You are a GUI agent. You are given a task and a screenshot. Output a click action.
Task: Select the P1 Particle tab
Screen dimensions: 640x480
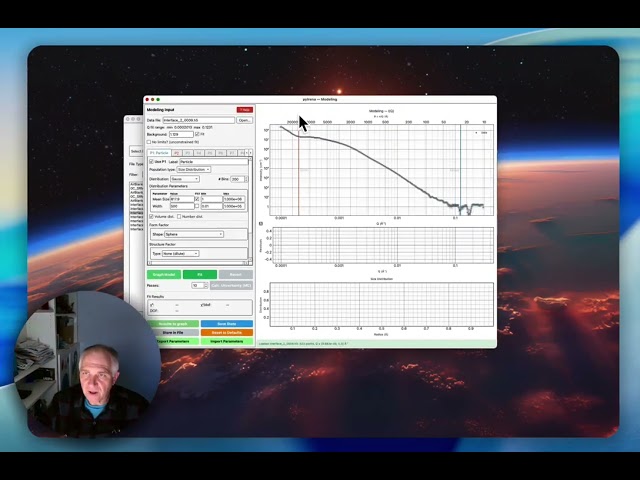[x=159, y=153]
